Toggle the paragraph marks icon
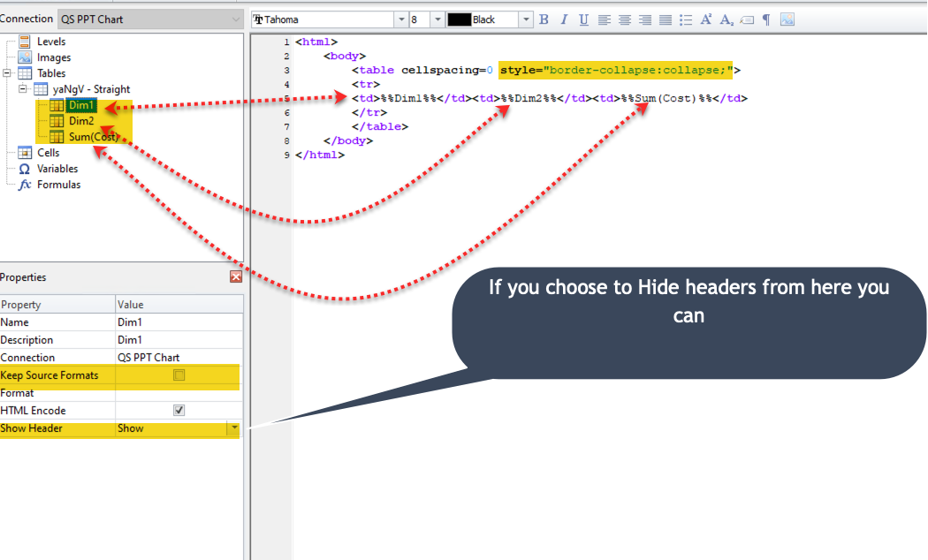Image resolution: width=928 pixels, height=560 pixels. tap(766, 19)
